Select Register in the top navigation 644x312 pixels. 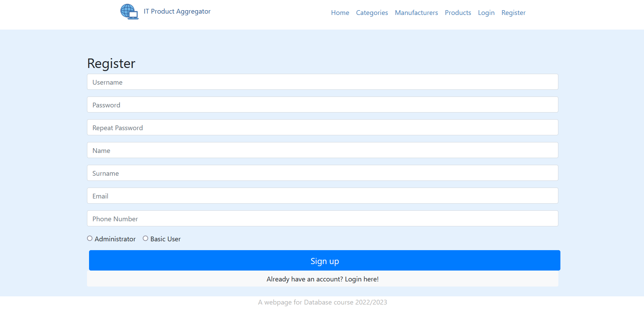(x=513, y=13)
